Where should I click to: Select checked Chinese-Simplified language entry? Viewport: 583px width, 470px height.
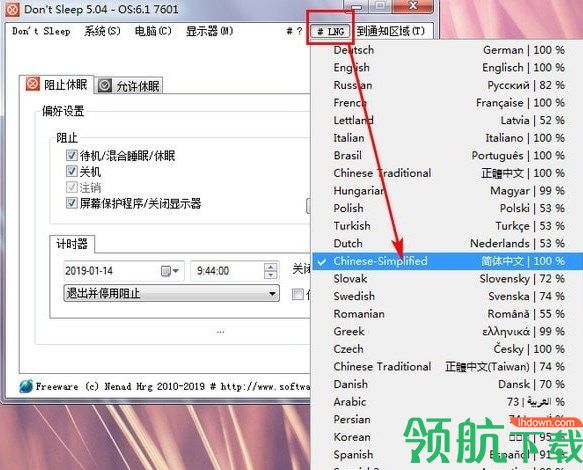pyautogui.click(x=447, y=261)
